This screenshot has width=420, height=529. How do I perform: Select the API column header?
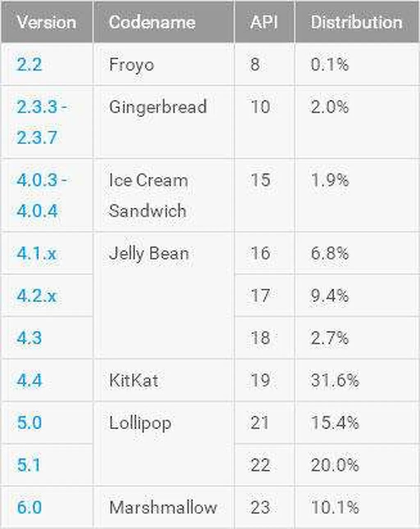[x=264, y=22]
